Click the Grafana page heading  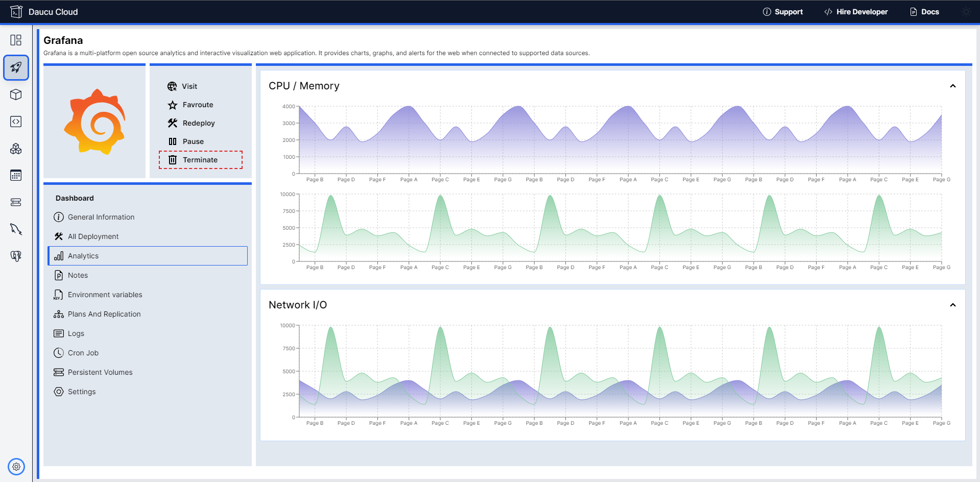pyautogui.click(x=63, y=40)
